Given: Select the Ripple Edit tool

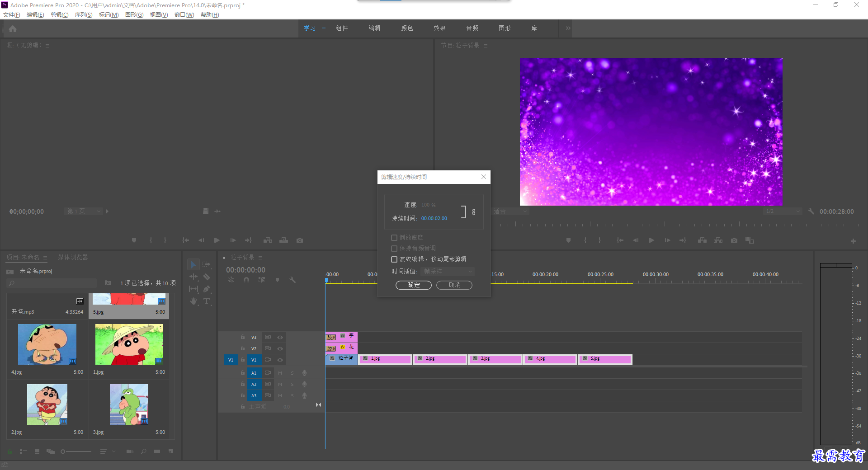Looking at the screenshot, I should 193,277.
